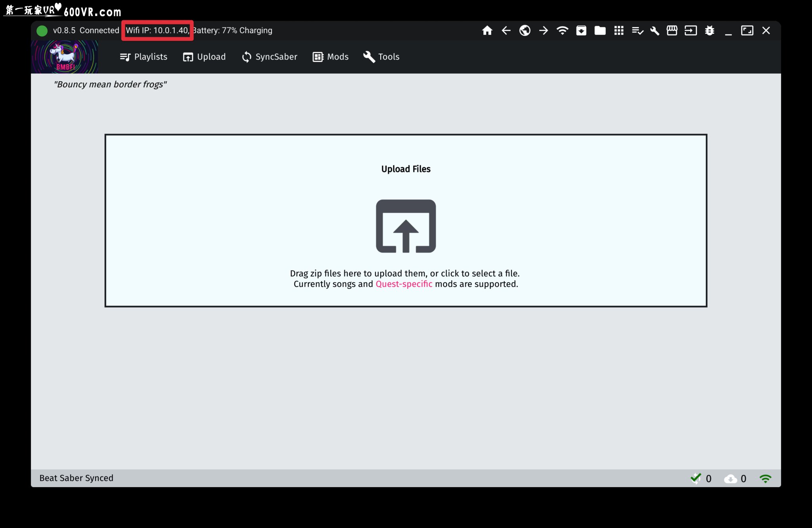Close the window with X icon
This screenshot has height=528, width=812.
766,31
